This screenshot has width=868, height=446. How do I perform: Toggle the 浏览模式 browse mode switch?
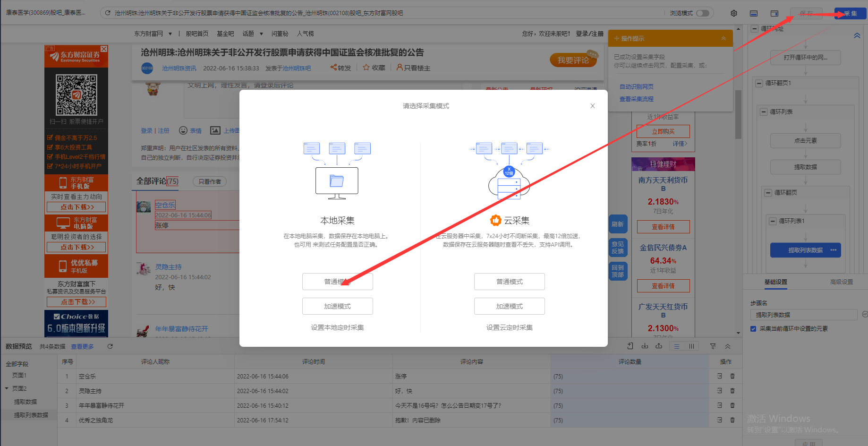coord(702,13)
